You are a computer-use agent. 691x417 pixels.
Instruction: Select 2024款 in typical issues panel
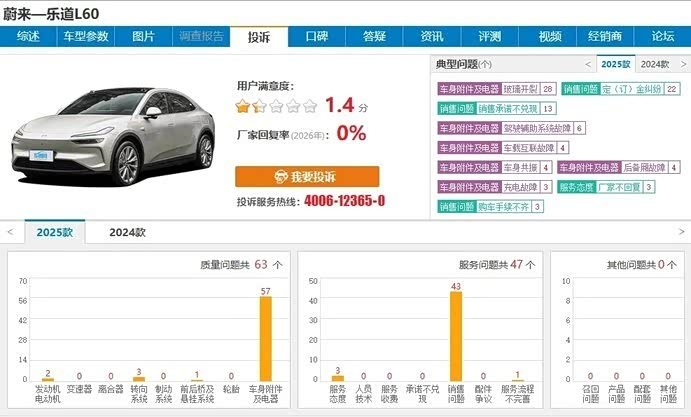click(655, 64)
